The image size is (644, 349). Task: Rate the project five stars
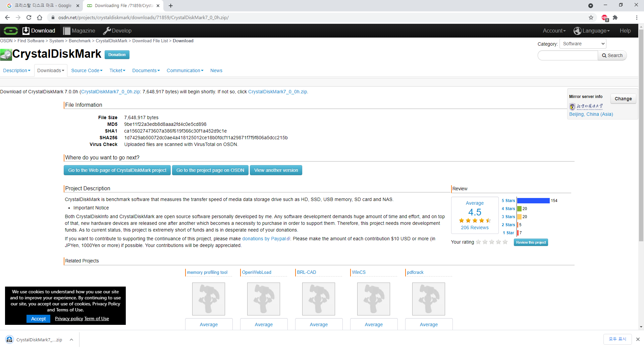coord(505,242)
